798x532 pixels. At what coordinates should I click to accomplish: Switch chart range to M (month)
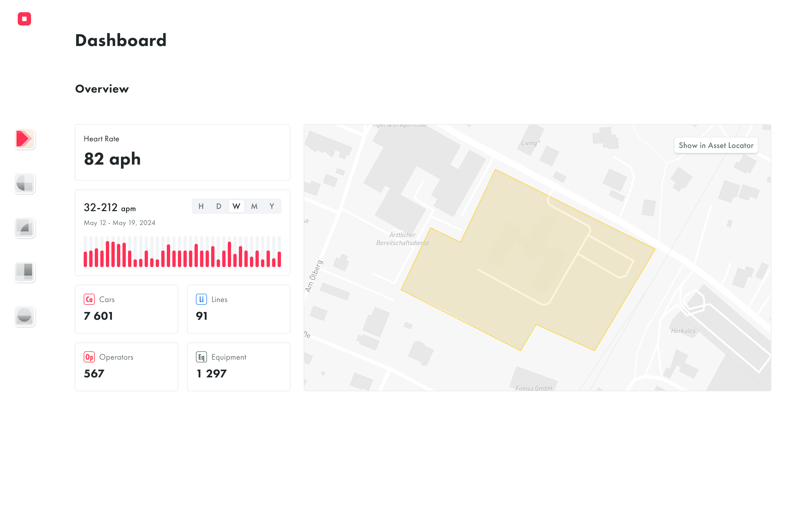click(x=254, y=206)
